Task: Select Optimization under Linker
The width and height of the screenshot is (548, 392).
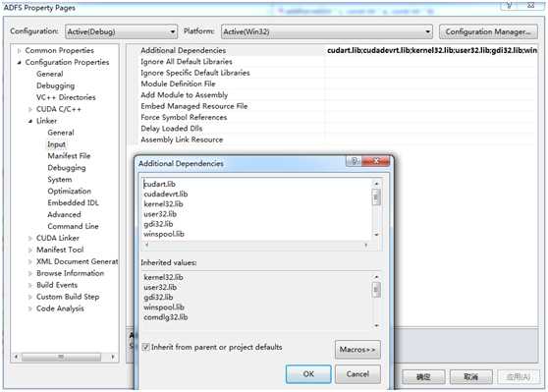Action: (x=69, y=192)
